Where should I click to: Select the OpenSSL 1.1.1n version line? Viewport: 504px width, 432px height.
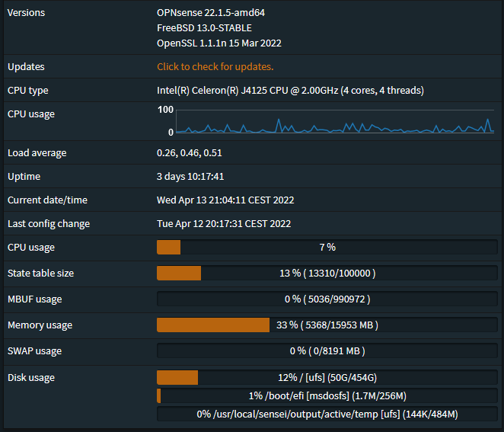(219, 43)
